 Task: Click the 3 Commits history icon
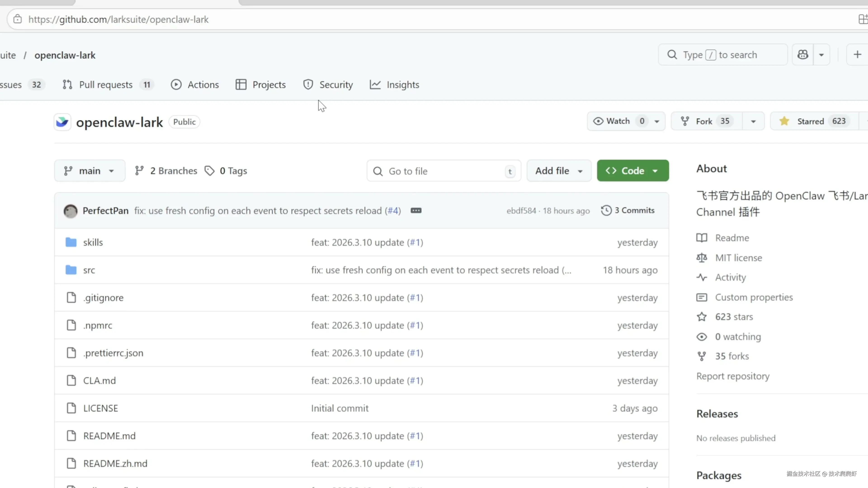pyautogui.click(x=606, y=211)
